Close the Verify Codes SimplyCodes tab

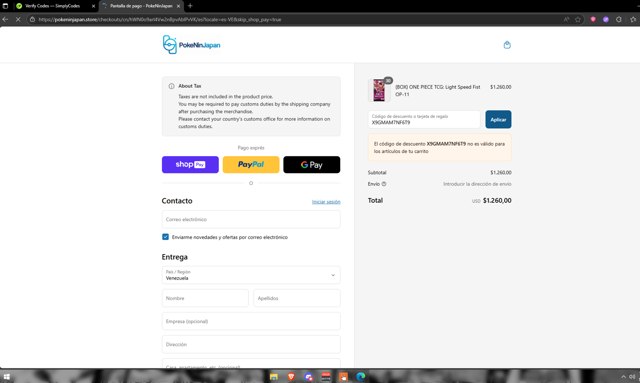(93, 6)
